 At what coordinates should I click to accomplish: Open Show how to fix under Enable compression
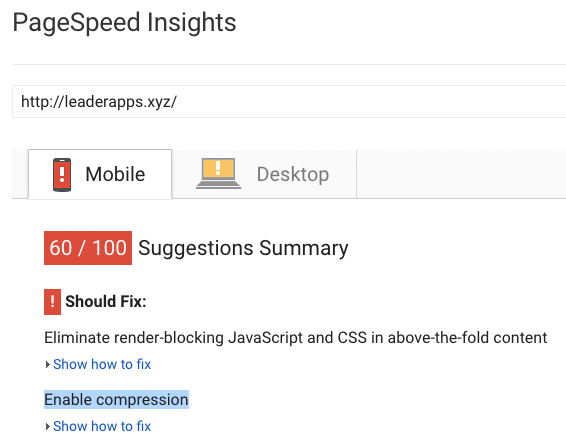[102, 426]
